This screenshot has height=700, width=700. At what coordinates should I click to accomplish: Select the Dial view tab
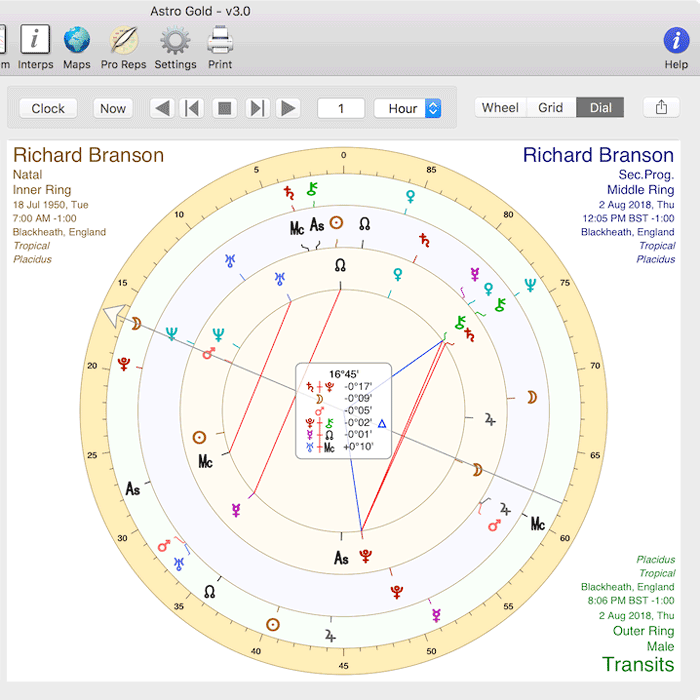click(600, 108)
